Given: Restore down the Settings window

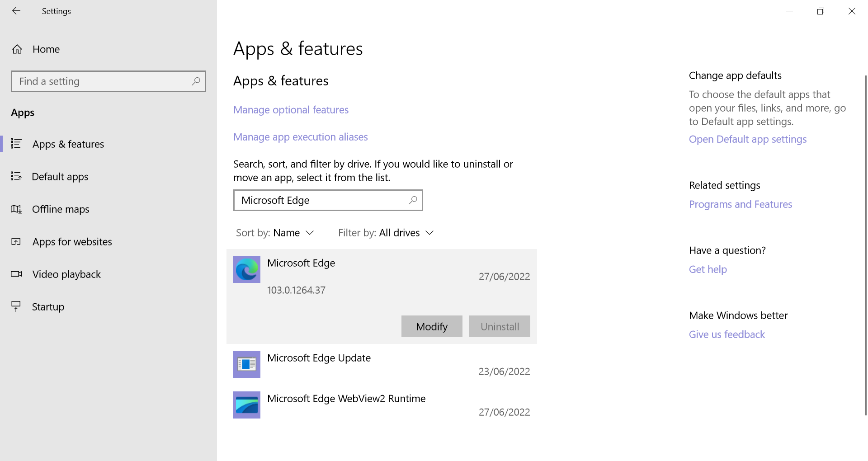Looking at the screenshot, I should pos(821,11).
